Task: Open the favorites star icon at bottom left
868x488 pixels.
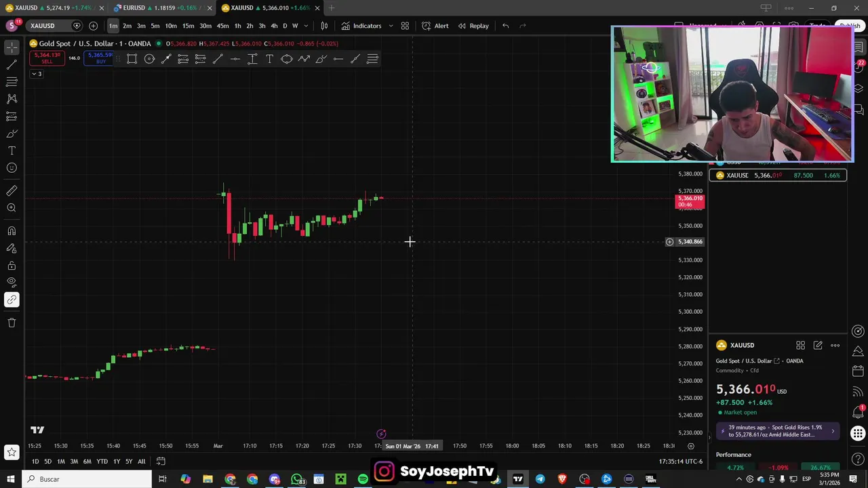Action: tap(12, 452)
